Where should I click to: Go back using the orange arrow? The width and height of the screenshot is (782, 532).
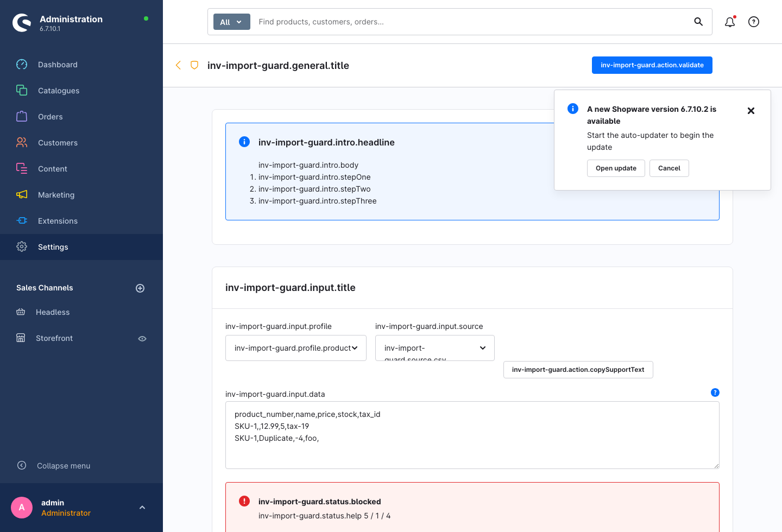pos(178,65)
